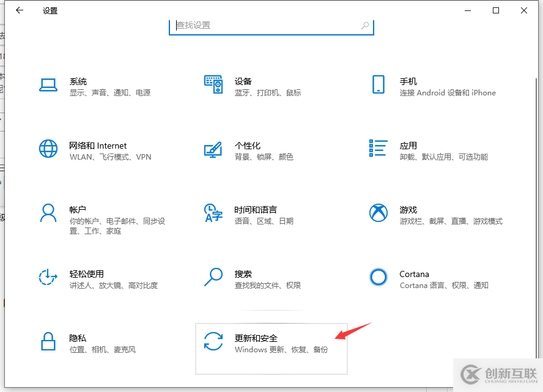Click the text 显示、声音、通知、电源
Image resolution: width=543 pixels, height=392 pixels.
(110, 93)
